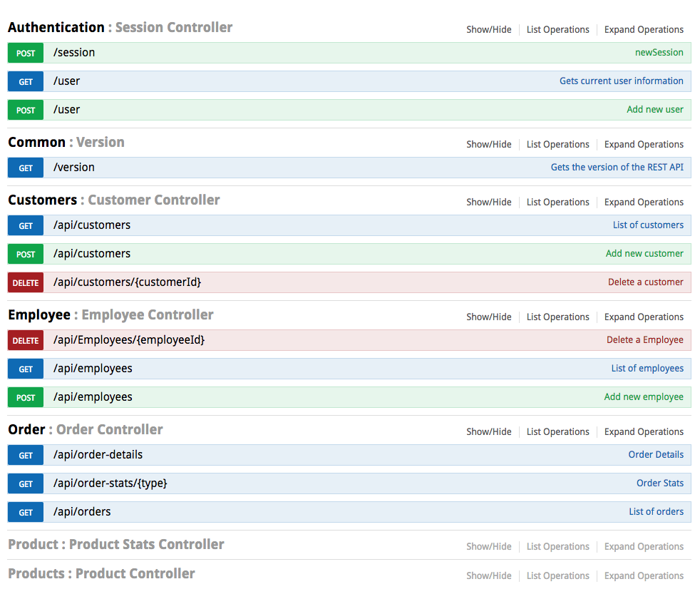Toggle Show/Hide for Customers section
This screenshot has height=594, width=700.
coord(488,203)
